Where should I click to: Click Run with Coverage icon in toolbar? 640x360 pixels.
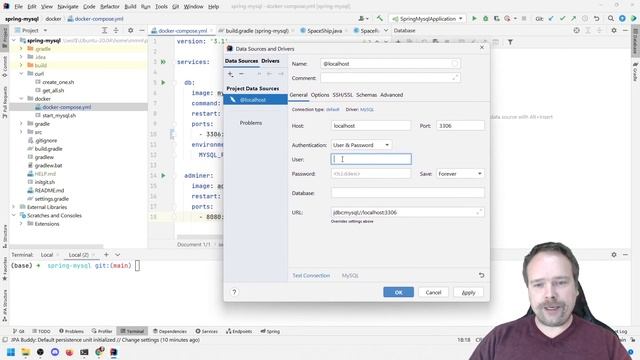click(x=496, y=19)
